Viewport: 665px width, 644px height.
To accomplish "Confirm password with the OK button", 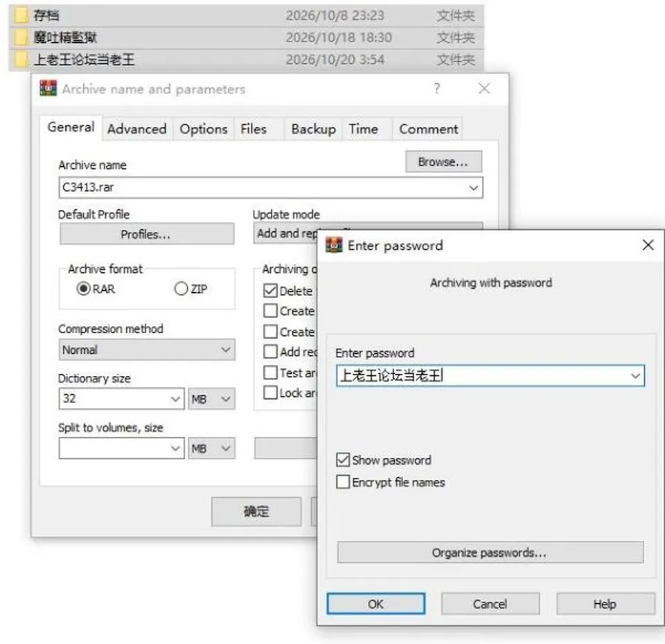I will (375, 604).
